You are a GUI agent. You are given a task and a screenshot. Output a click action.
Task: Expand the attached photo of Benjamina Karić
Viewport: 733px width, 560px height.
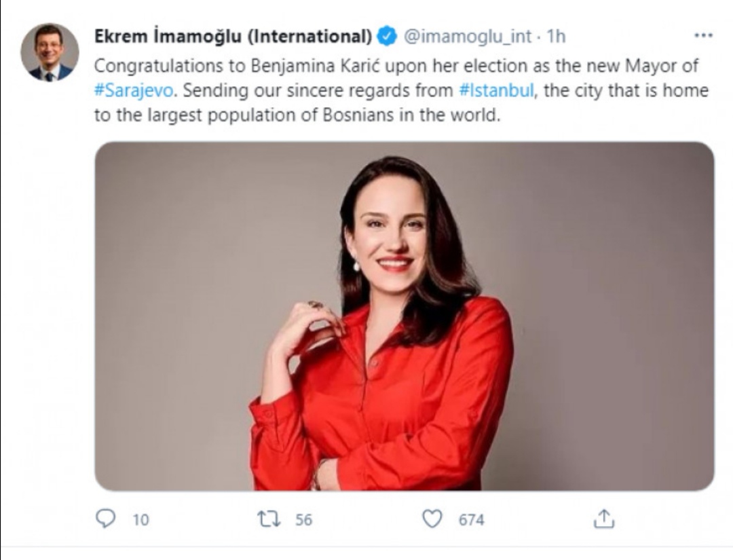point(404,316)
